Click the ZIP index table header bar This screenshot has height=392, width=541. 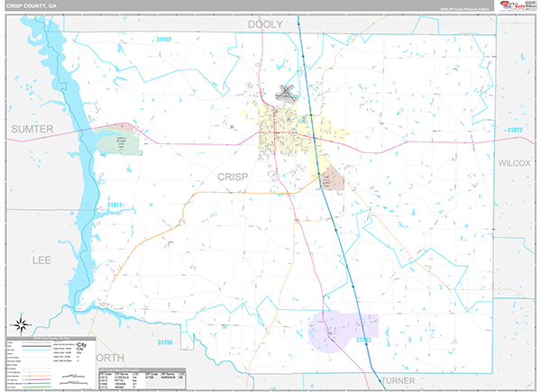pos(142,370)
